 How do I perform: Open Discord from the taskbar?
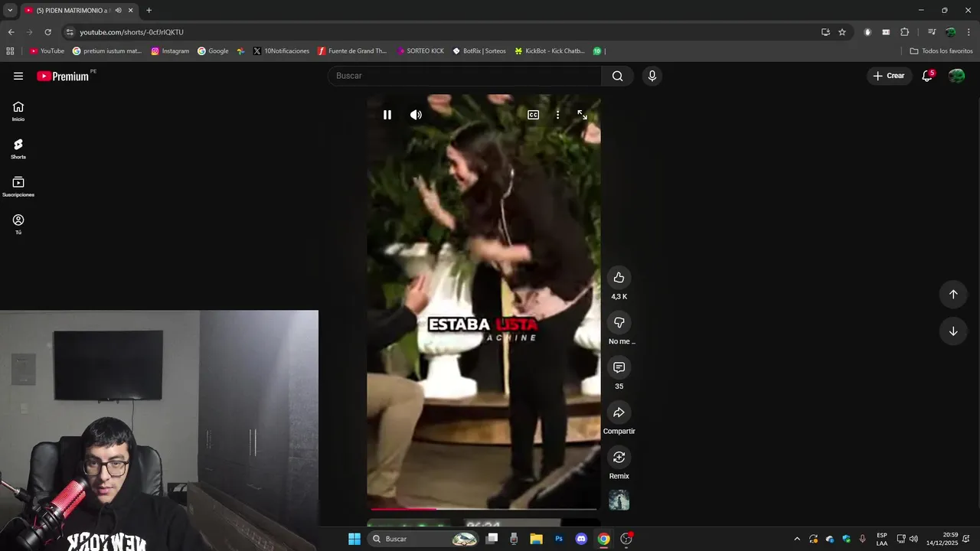click(x=581, y=539)
